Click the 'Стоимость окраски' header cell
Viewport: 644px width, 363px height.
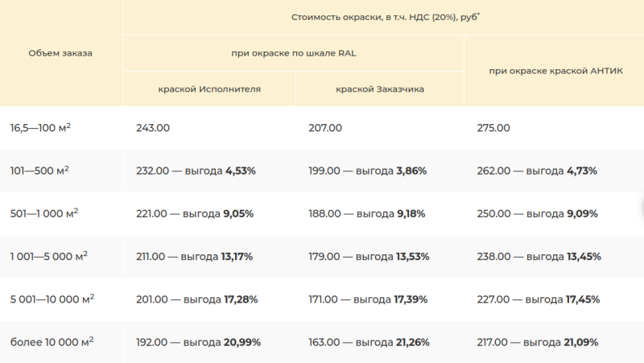pyautogui.click(x=386, y=17)
